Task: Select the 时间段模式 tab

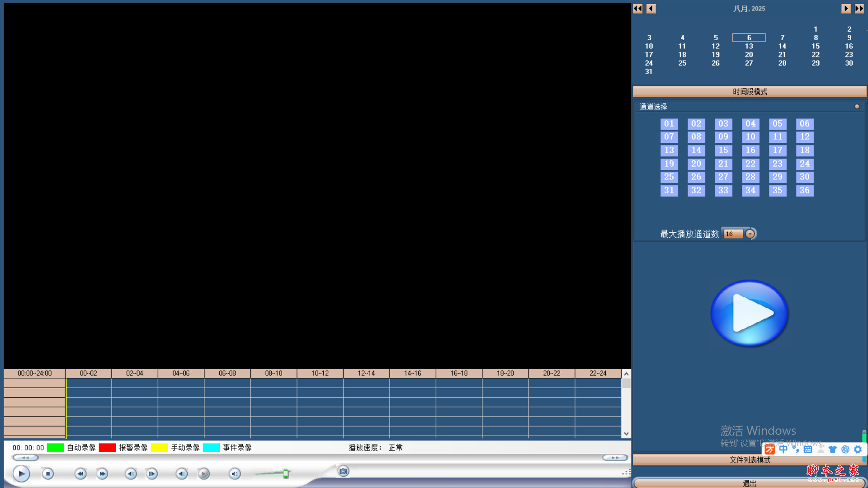Action: point(750,92)
